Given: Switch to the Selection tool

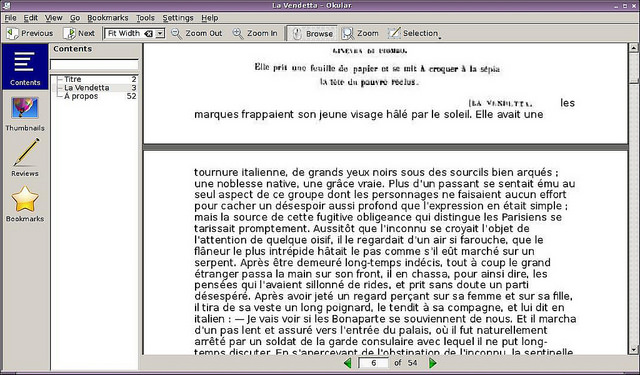Looking at the screenshot, I should [x=413, y=33].
